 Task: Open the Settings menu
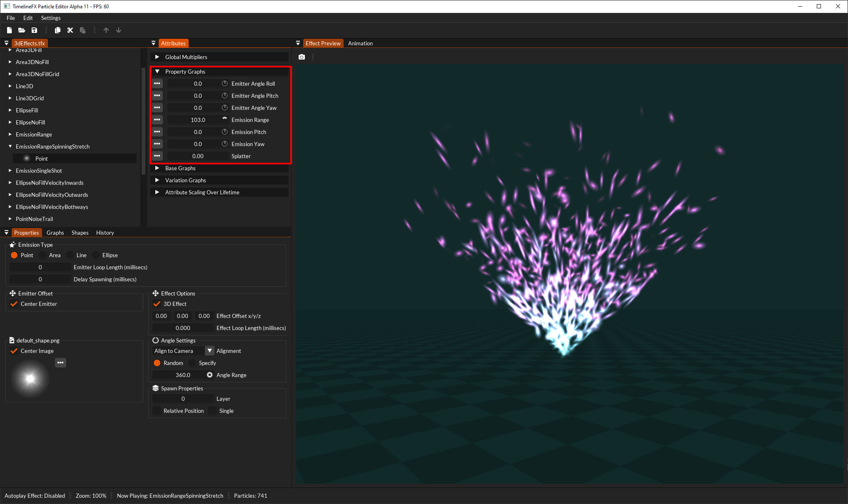coord(51,18)
